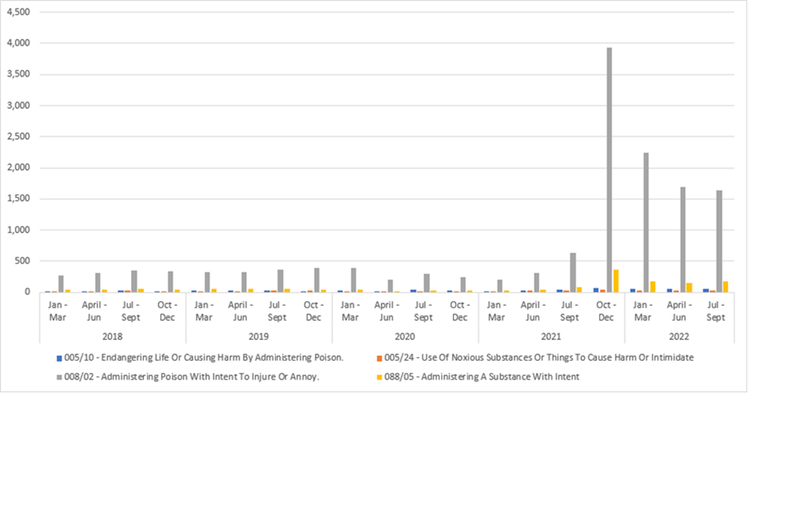Click the blue 005/10 legend swatch
Image resolution: width=798 pixels, height=532 pixels.
(x=59, y=358)
